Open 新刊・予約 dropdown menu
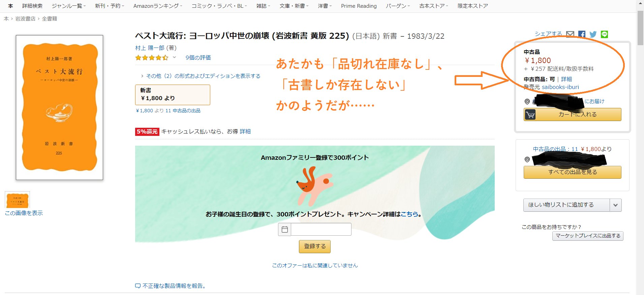Image resolution: width=644 pixels, height=295 pixels. (x=110, y=6)
